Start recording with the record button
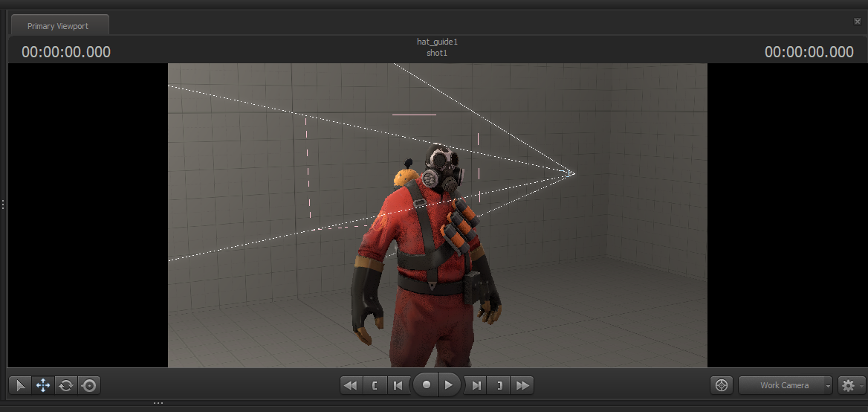 426,385
